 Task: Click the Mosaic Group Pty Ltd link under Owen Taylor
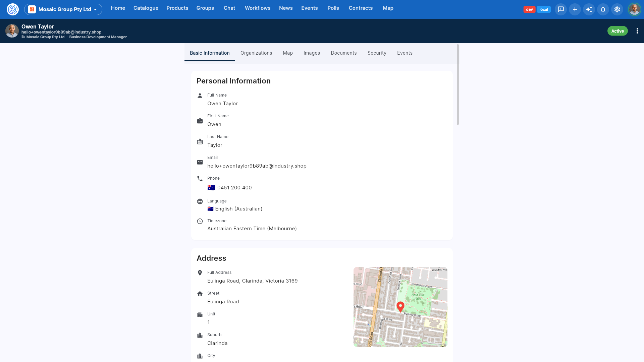click(x=45, y=37)
